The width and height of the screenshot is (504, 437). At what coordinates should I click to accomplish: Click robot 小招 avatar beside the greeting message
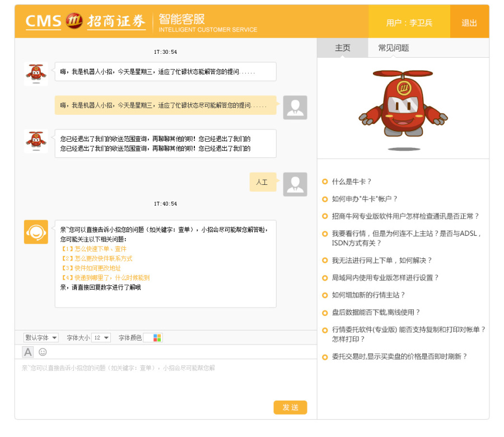coord(35,72)
